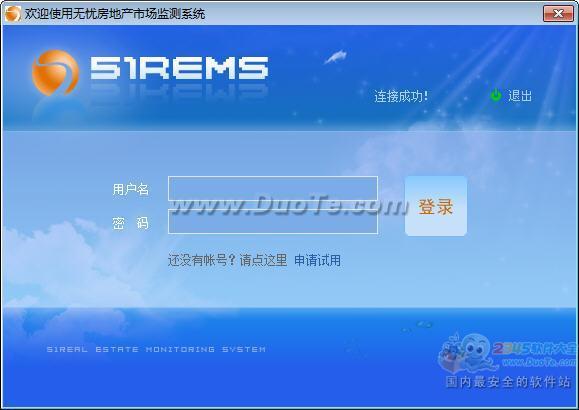Click the 还没有帐号？请点这里 prompt text
This screenshot has width=579, height=410.
point(227,260)
